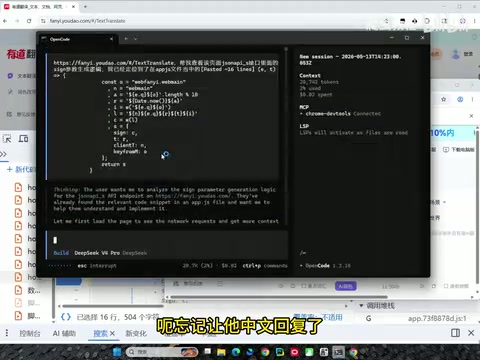
Task: Open the right panel three-dot menu
Action: click(x=472, y=99)
